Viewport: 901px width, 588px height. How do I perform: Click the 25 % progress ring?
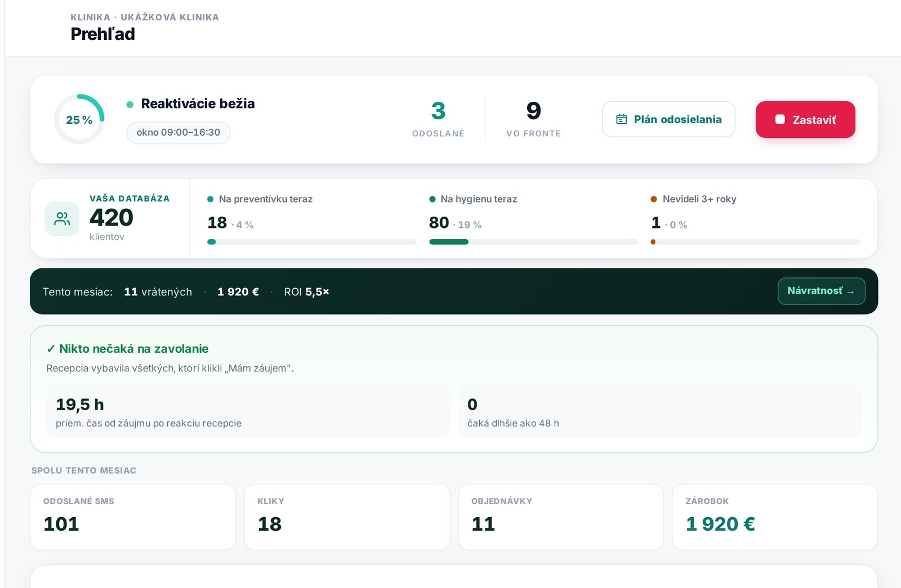coord(79,119)
